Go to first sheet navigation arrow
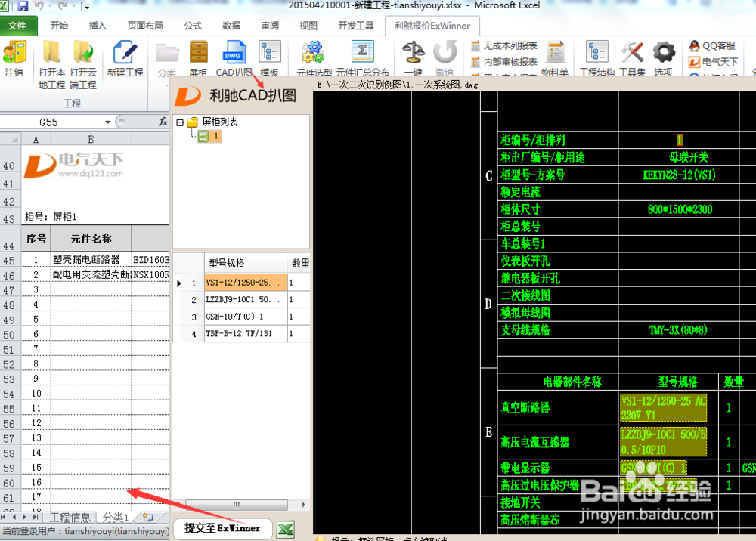Image resolution: width=756 pixels, height=541 pixels. [x=4, y=517]
